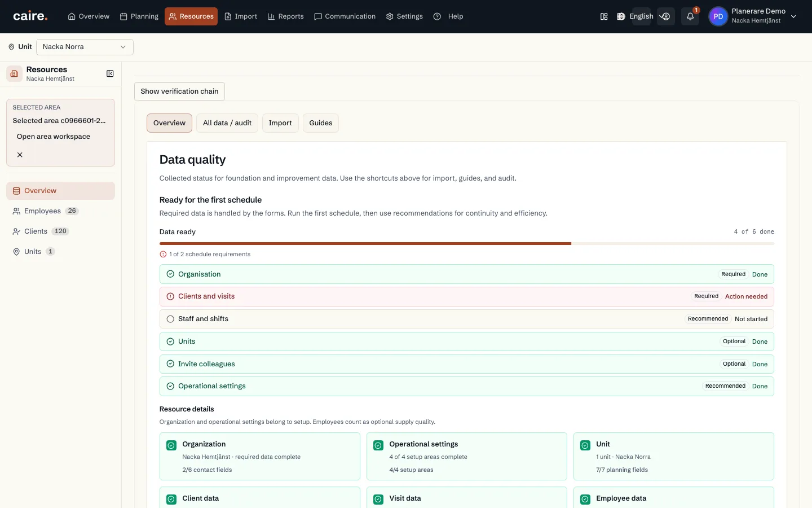Click the Clients and visits alert icon
The image size is (812, 508).
pyautogui.click(x=170, y=296)
